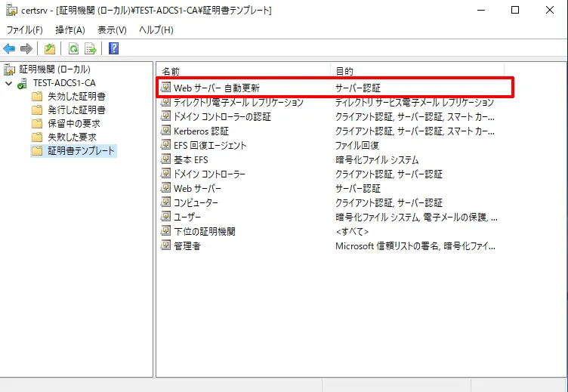Click the Up one level folder icon
The image size is (568, 392).
[50, 48]
